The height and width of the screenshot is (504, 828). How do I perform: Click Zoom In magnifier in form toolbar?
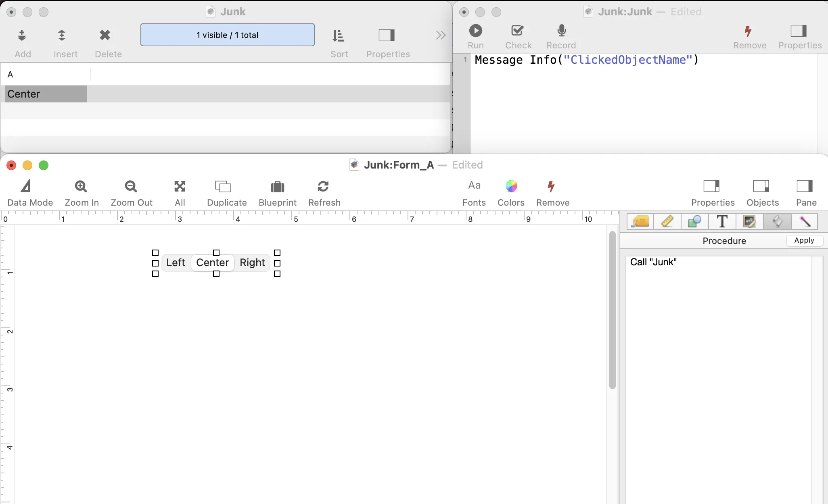click(x=81, y=187)
